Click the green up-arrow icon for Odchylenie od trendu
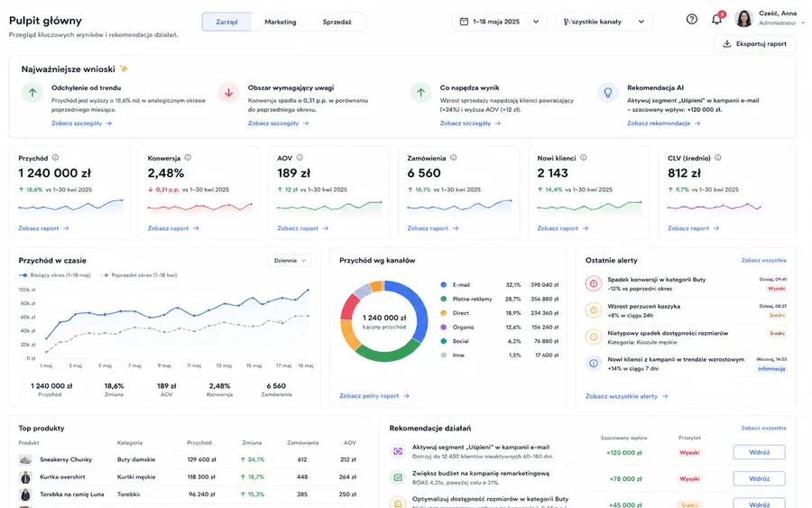Viewport: 812px width, 508px height. pyautogui.click(x=32, y=93)
